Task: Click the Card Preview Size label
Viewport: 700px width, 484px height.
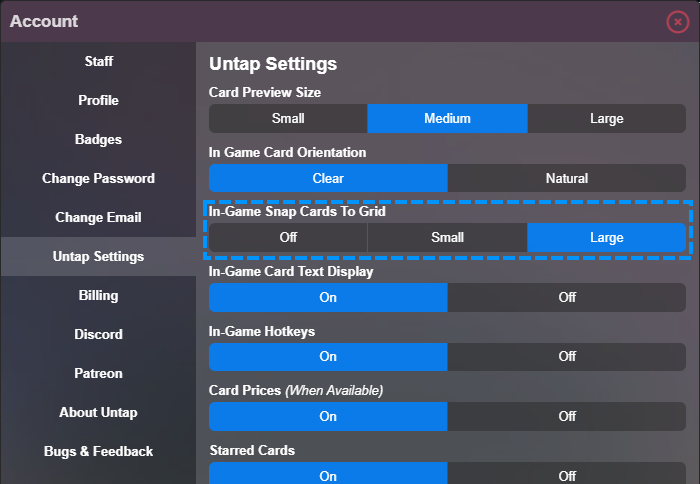Action: (265, 92)
